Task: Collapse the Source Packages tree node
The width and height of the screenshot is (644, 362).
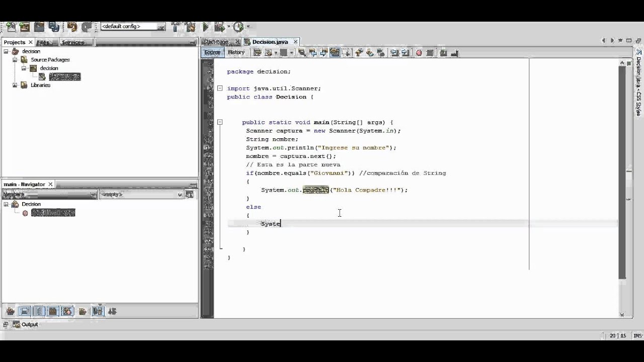Action: (15, 60)
